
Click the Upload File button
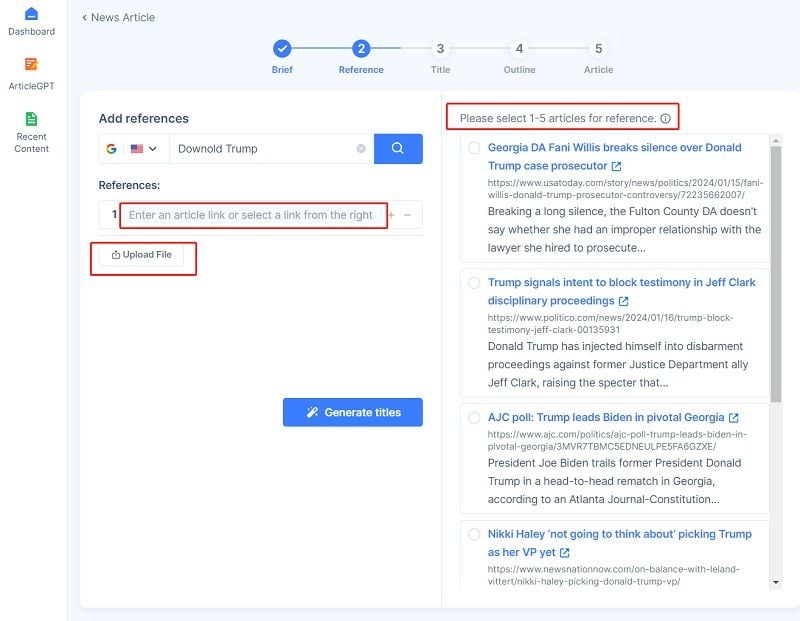141,255
